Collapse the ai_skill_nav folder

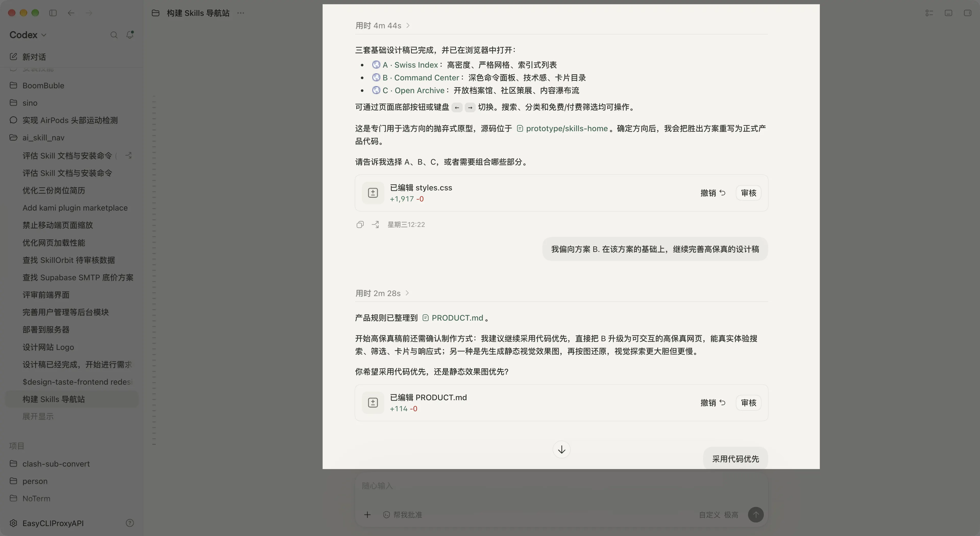72,138
